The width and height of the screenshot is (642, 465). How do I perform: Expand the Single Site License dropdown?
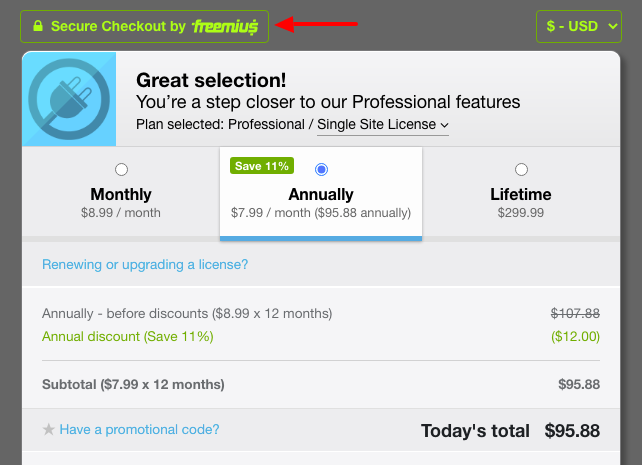pyautogui.click(x=383, y=125)
